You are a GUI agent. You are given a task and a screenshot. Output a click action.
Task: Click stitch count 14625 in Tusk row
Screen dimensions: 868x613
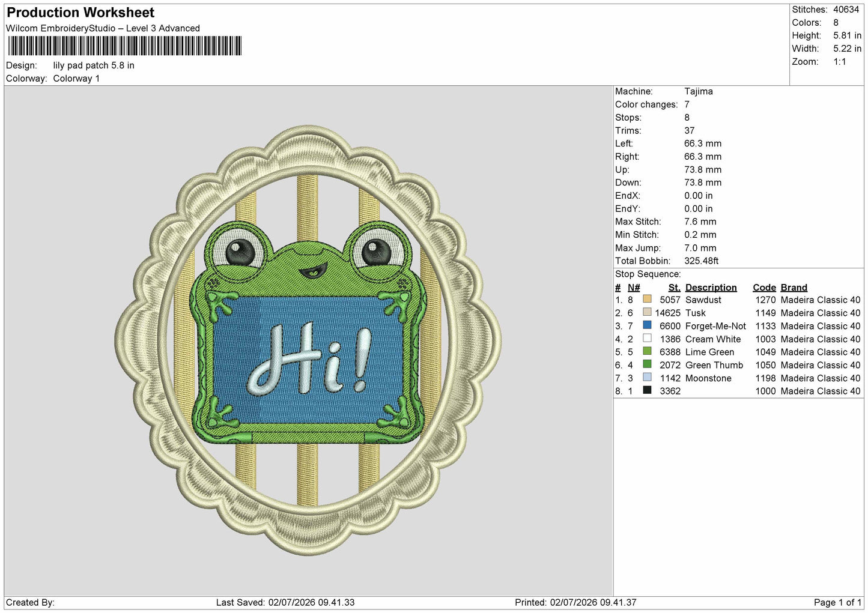pos(667,313)
